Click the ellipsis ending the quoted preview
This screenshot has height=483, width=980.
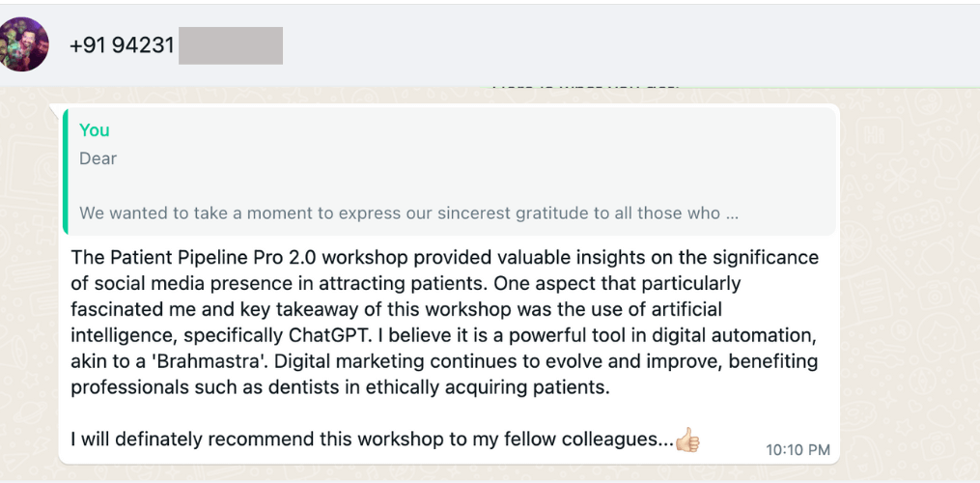coord(732,213)
